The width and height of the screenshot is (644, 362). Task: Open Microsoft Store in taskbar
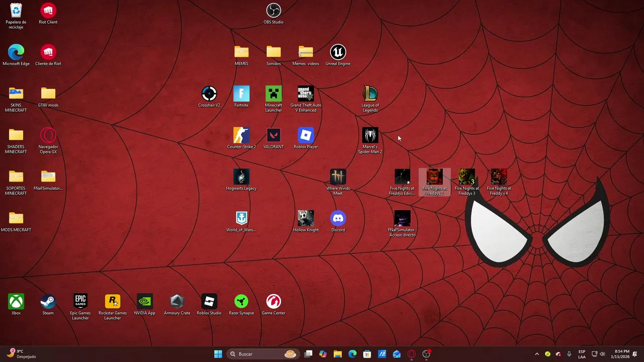[x=367, y=354]
